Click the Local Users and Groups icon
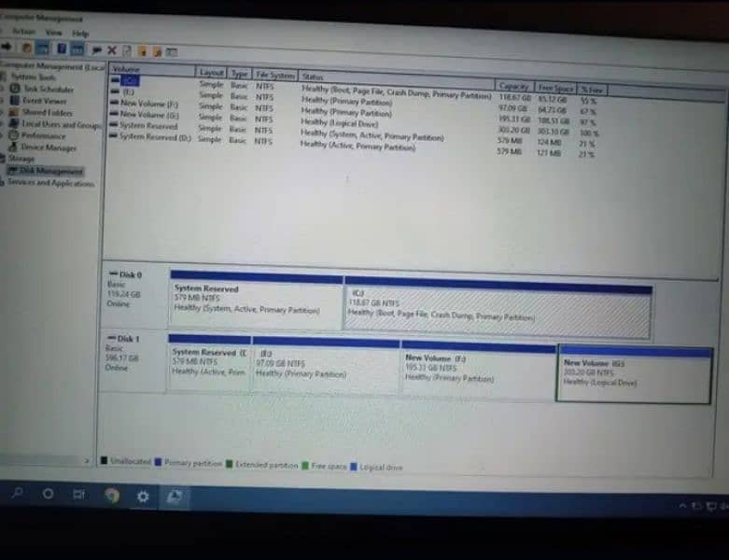Image resolution: width=729 pixels, height=560 pixels. point(14,123)
